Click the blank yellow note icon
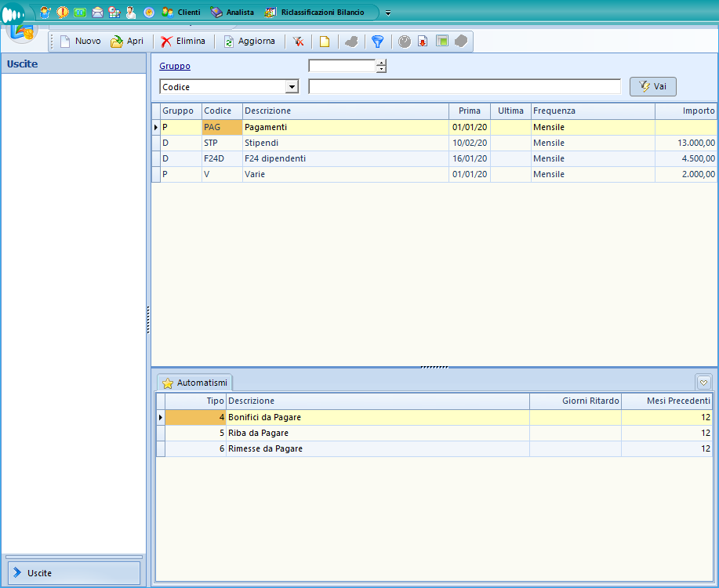The image size is (719, 588). tap(324, 42)
